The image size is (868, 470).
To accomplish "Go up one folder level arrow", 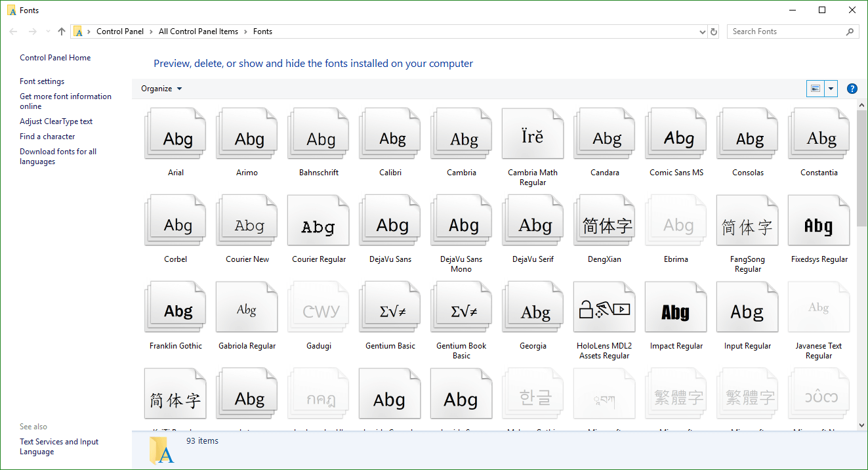I will [62, 32].
